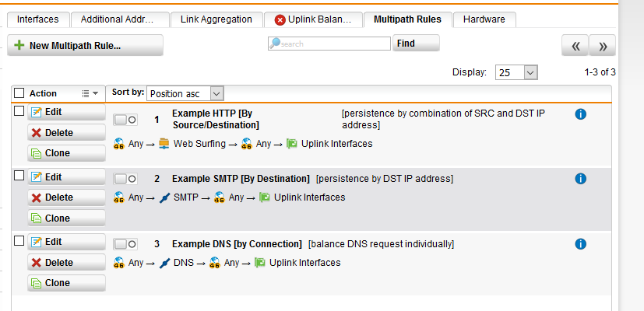Click info icon for Example DNS rule
This screenshot has width=644, height=311.
tap(580, 244)
